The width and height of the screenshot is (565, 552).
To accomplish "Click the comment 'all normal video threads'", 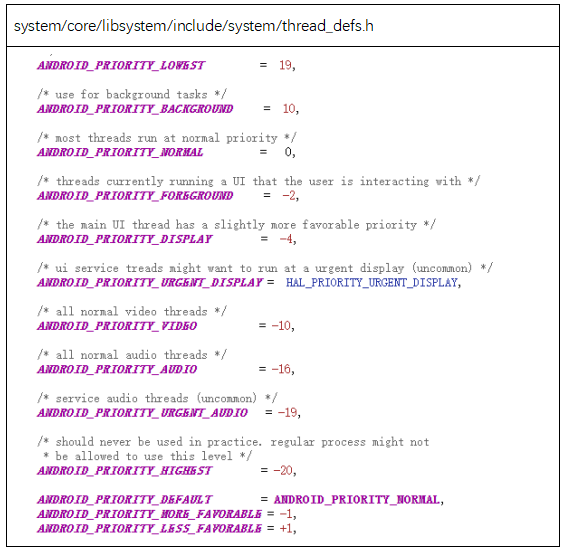I will (132, 312).
